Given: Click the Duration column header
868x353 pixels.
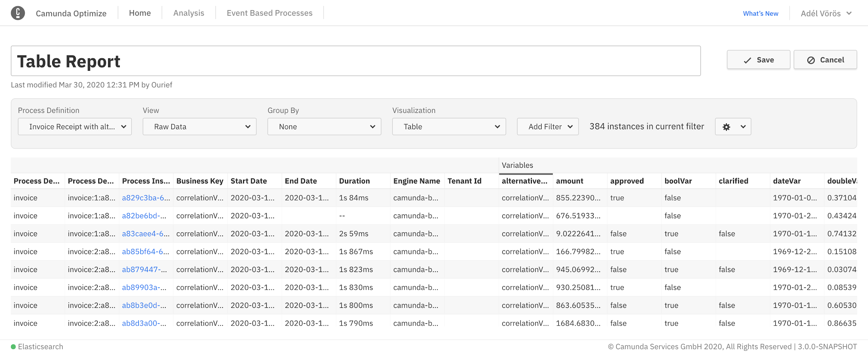Looking at the screenshot, I should coord(354,181).
